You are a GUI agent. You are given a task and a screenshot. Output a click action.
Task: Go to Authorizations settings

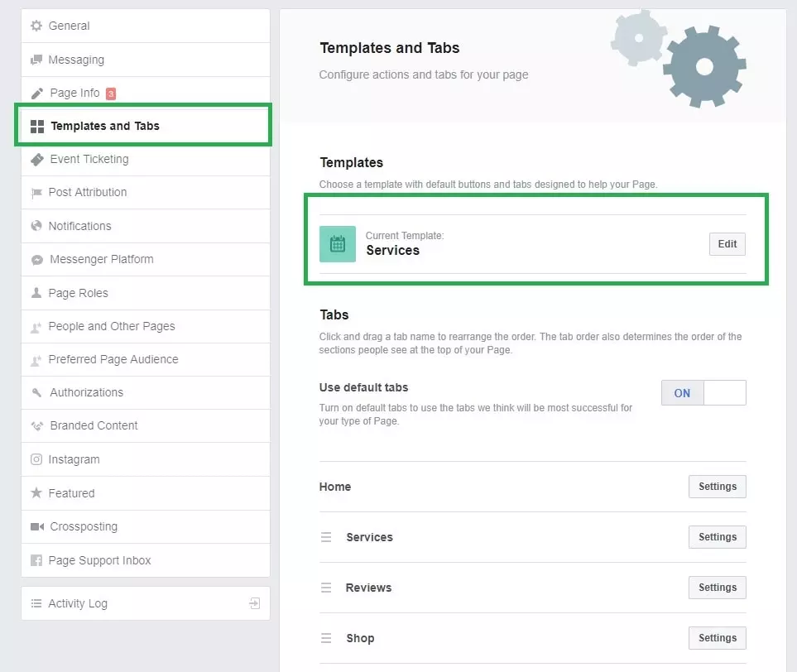pos(146,392)
